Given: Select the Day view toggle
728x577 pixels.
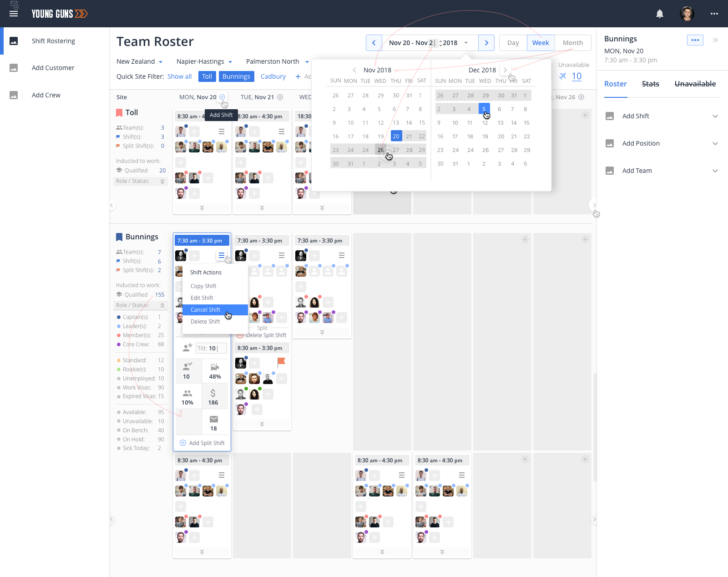Looking at the screenshot, I should click(513, 43).
